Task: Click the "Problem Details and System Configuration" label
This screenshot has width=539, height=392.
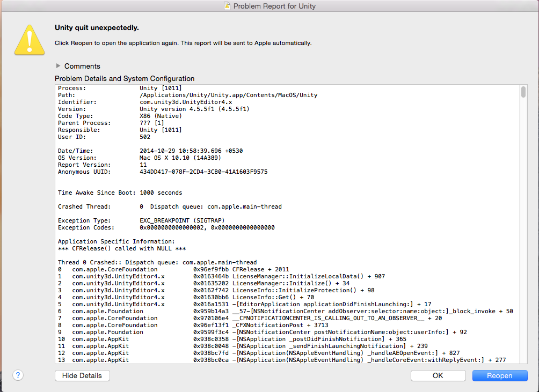Action: (125, 78)
